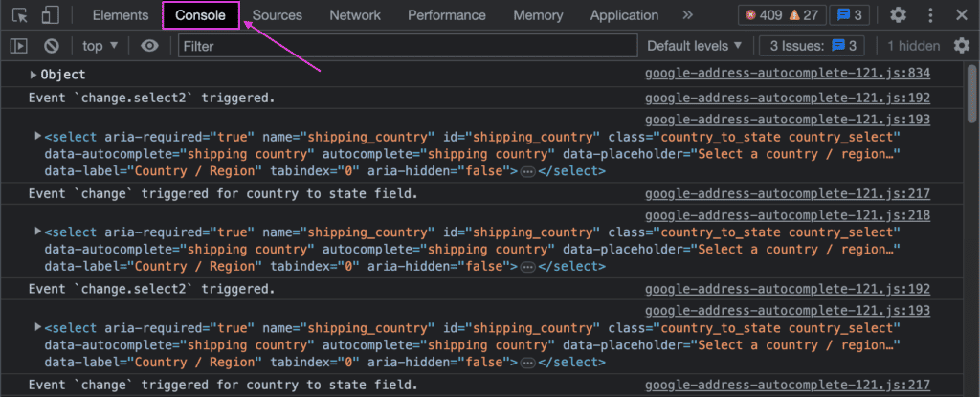Toggle the device toolbar icon
The width and height of the screenshot is (980, 397).
pyautogui.click(x=51, y=15)
